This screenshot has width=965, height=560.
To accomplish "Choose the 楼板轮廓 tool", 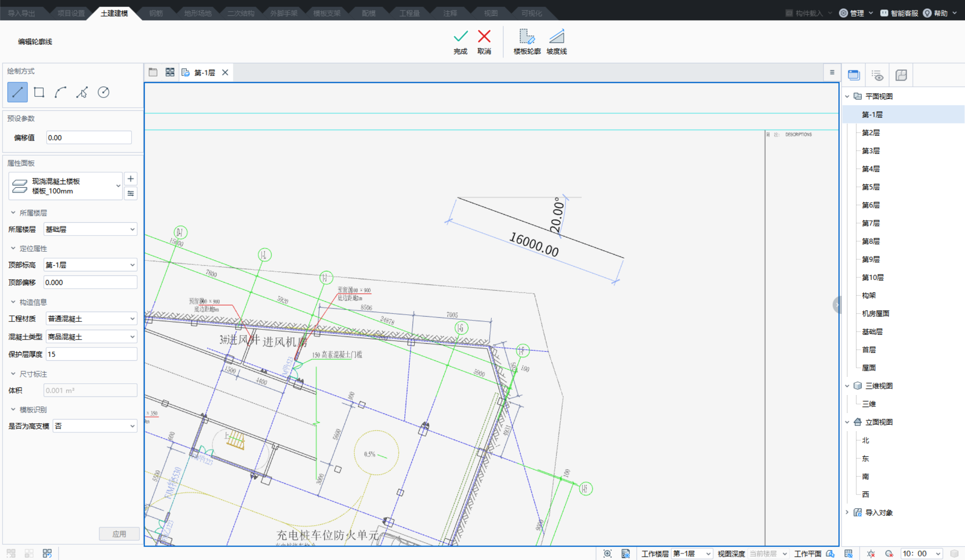I will (x=527, y=42).
